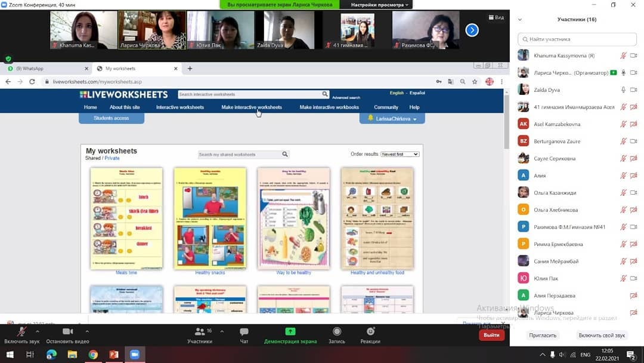This screenshot has width=644, height=363.
Task: Click the red Выйти leave button
Action: click(491, 335)
